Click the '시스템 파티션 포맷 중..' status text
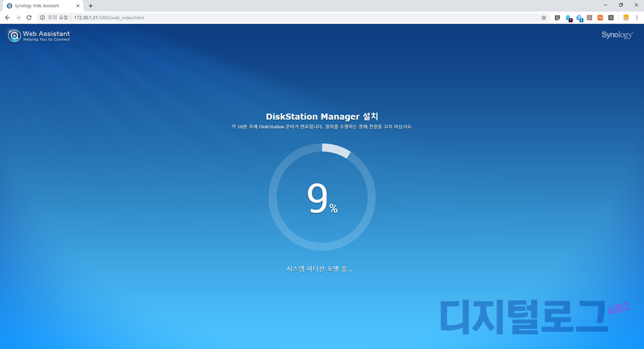This screenshot has height=349, width=644. [x=319, y=269]
